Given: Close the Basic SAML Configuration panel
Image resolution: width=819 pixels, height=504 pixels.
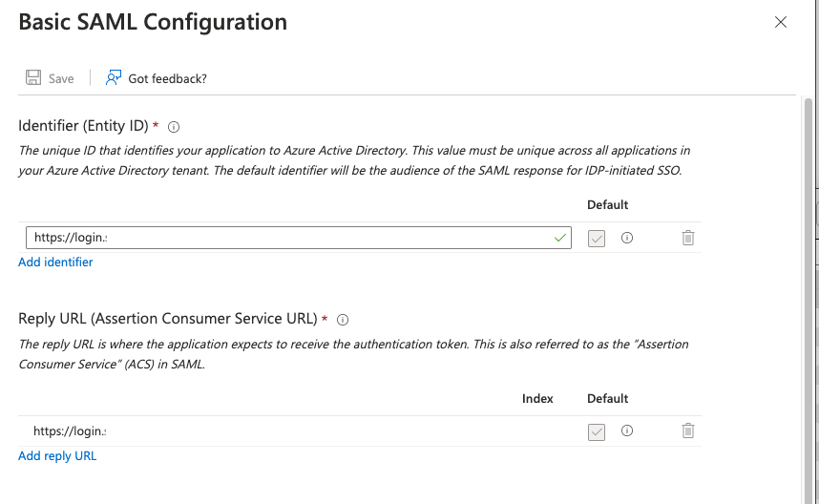Looking at the screenshot, I should tap(781, 22).
